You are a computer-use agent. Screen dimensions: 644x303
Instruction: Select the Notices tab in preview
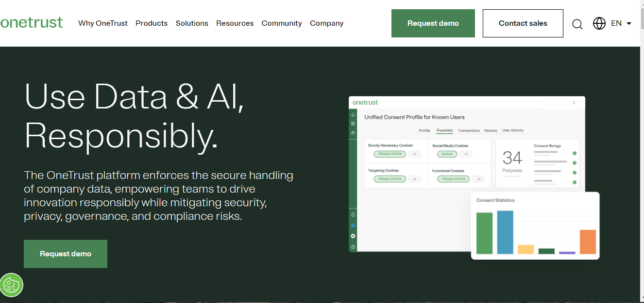pos(491,130)
